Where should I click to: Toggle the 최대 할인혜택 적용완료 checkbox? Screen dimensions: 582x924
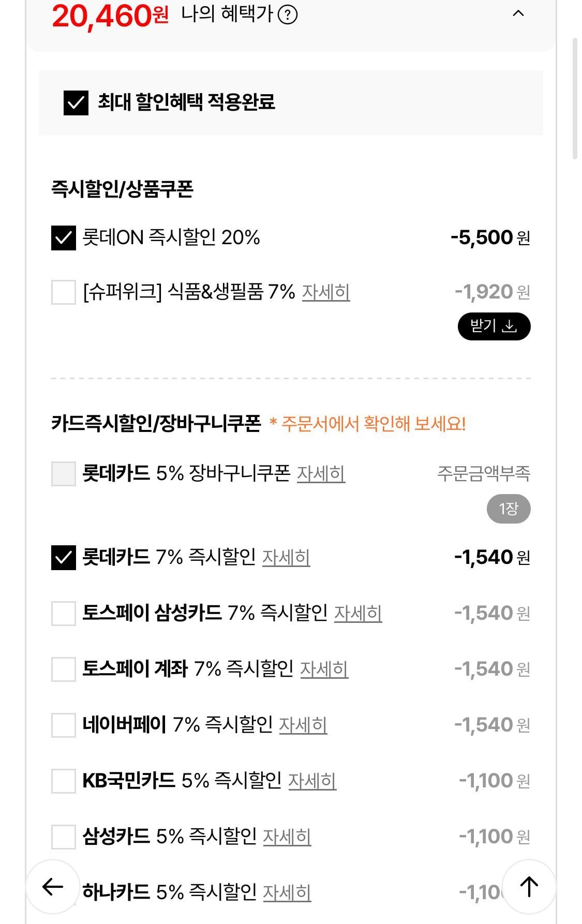[x=76, y=102]
